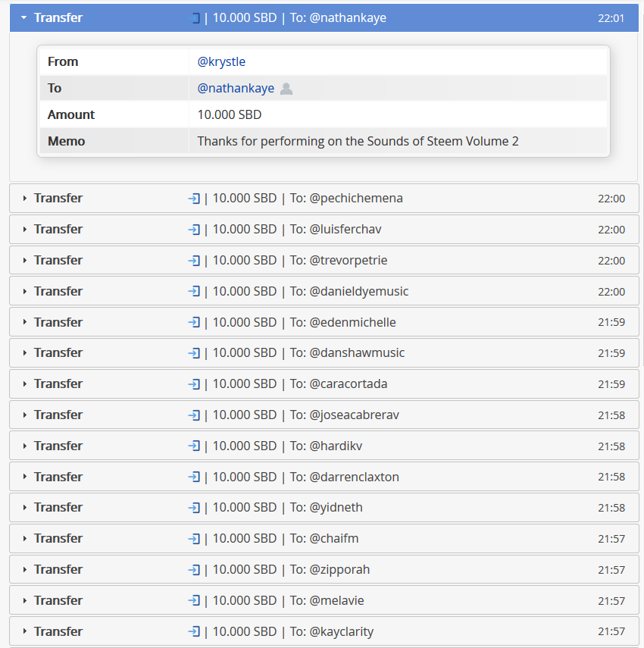Click transfer arrow icon in @trevorpetrie row

(194, 261)
